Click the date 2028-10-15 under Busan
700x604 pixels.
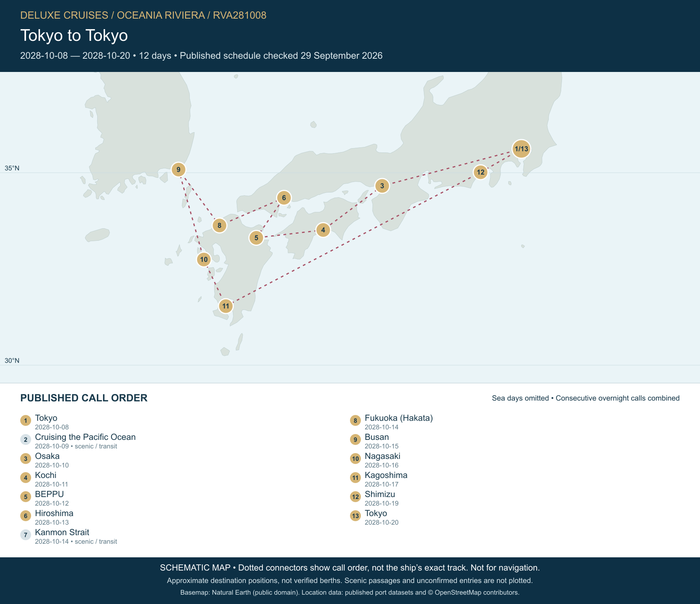[381, 446]
